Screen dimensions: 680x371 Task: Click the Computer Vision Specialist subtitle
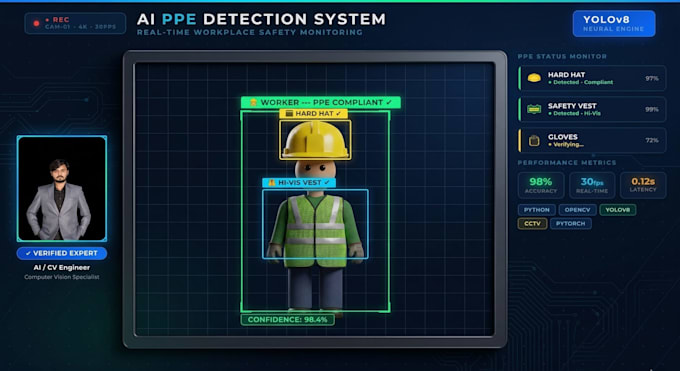62,277
